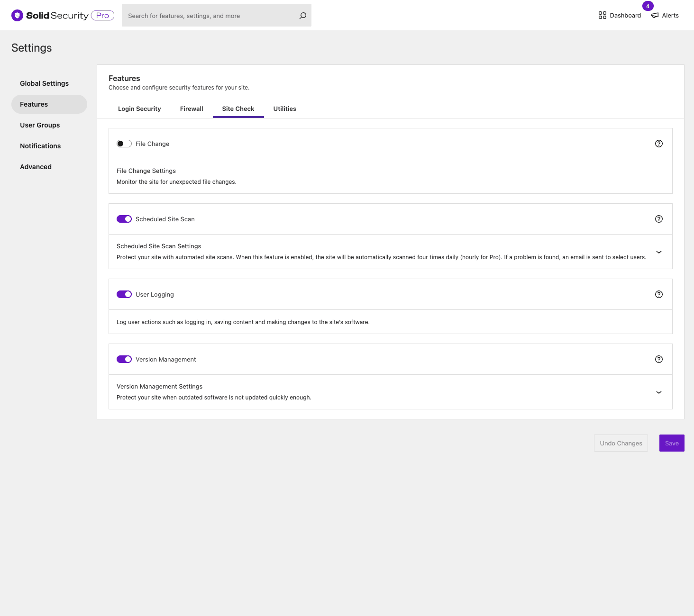Open the Alerts link
Viewport: 694px width, 616px height.
click(x=665, y=15)
